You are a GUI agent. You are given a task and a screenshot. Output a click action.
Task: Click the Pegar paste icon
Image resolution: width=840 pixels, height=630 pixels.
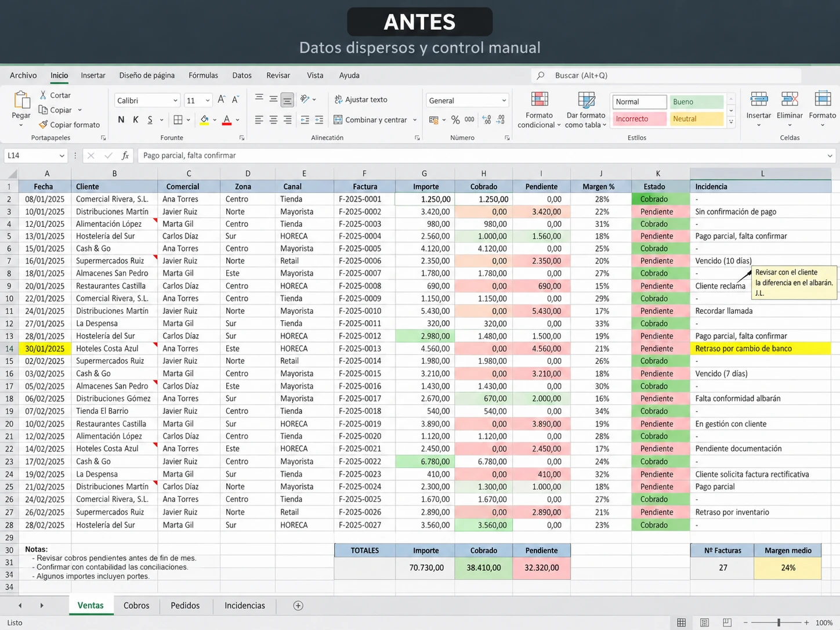click(21, 100)
